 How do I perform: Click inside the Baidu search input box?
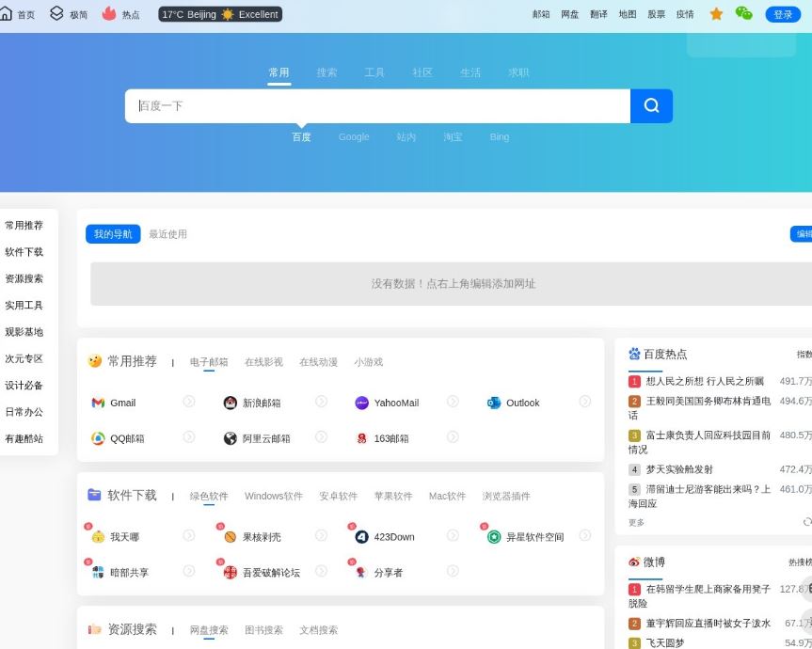pos(376,106)
